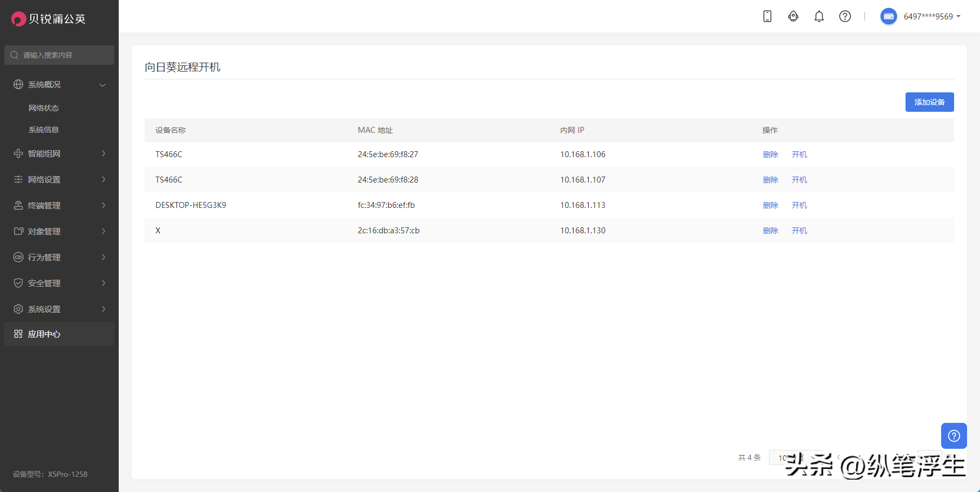This screenshot has width=980, height=492.
Task: Open 对象管理 menu
Action: point(59,231)
